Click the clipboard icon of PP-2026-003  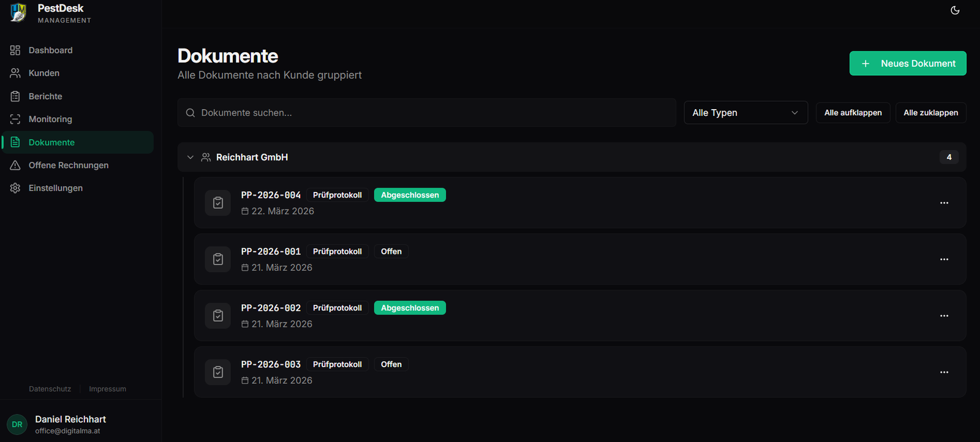pyautogui.click(x=218, y=372)
